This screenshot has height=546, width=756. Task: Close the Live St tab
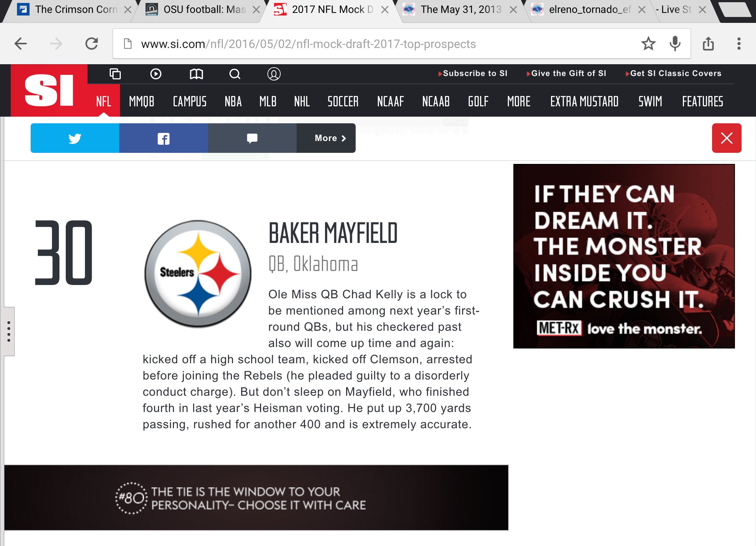[702, 10]
